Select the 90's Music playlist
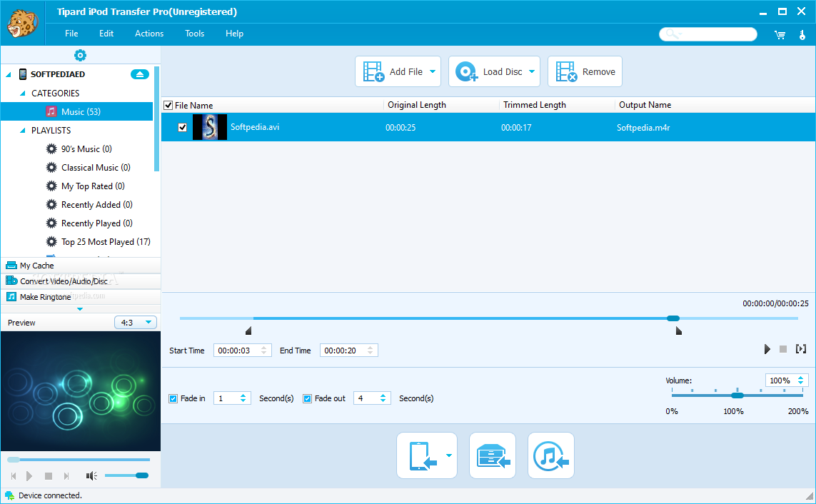The image size is (816, 504). click(86, 148)
